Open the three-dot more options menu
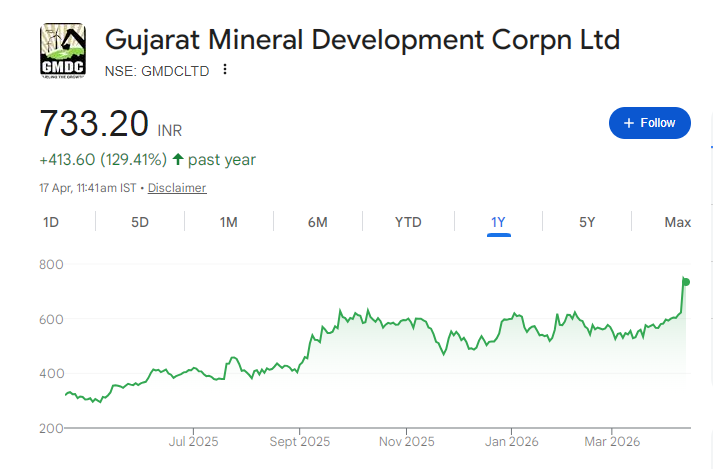Viewport: 713px width, 469px height. click(x=225, y=70)
